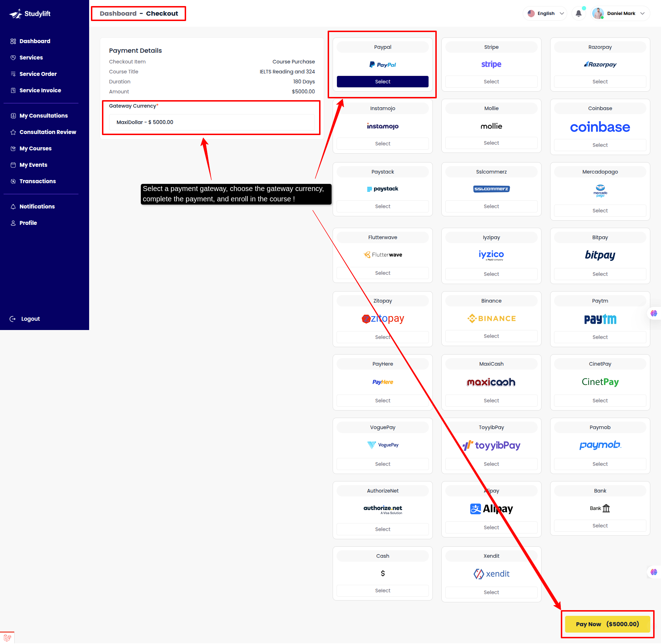Choose the Alipay Select button
The image size is (661, 644).
point(491,527)
